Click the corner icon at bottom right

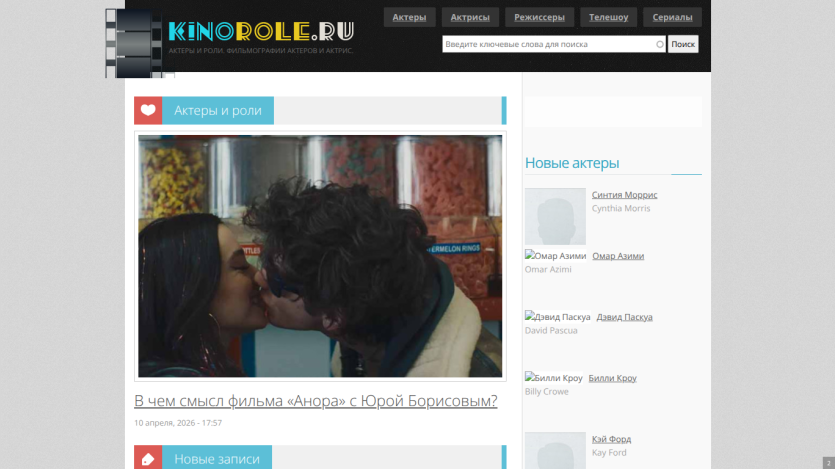829,463
